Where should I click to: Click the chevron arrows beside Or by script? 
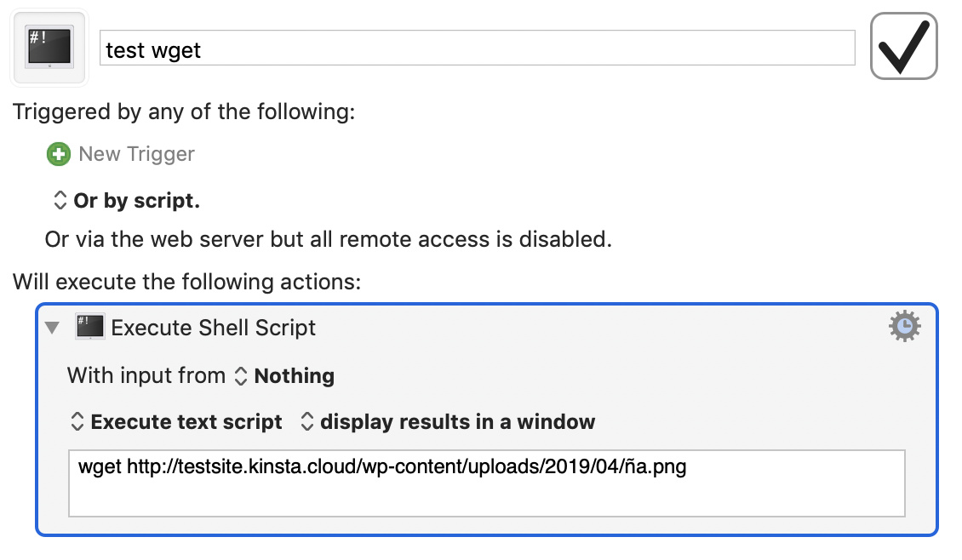[60, 200]
